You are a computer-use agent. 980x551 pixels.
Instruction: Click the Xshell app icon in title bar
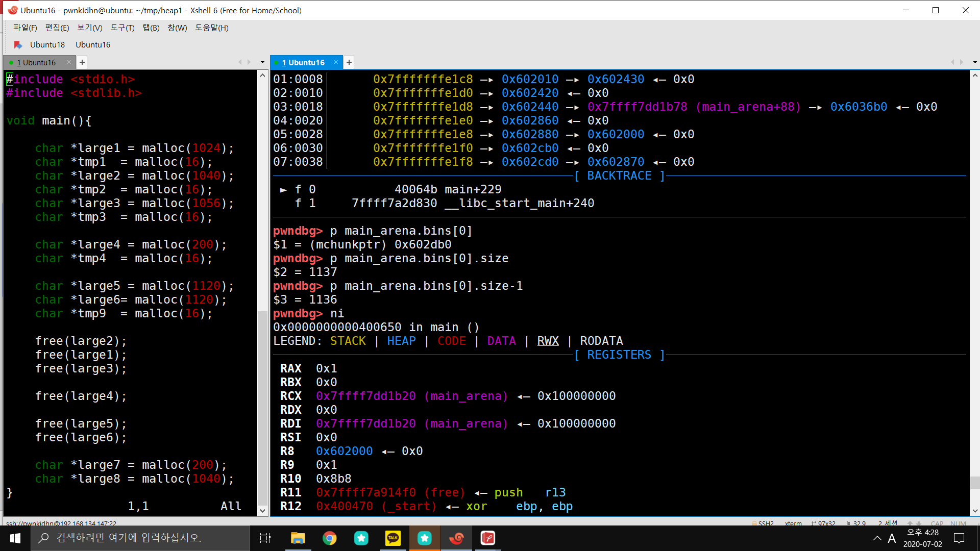(12, 10)
